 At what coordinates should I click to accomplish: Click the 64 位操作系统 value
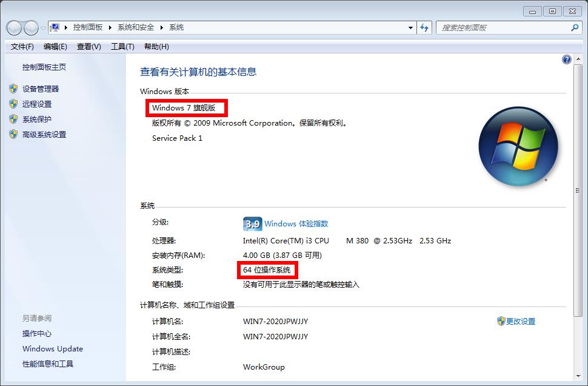click(x=267, y=270)
